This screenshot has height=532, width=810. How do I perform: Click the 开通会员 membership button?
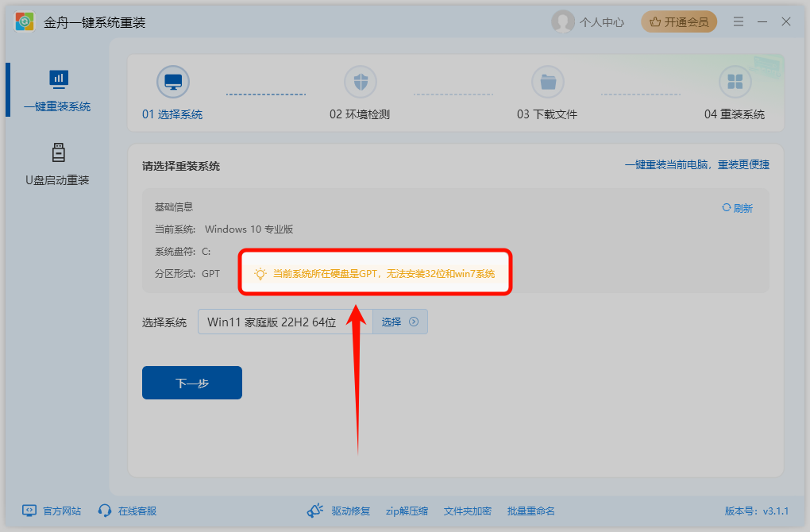click(x=679, y=21)
